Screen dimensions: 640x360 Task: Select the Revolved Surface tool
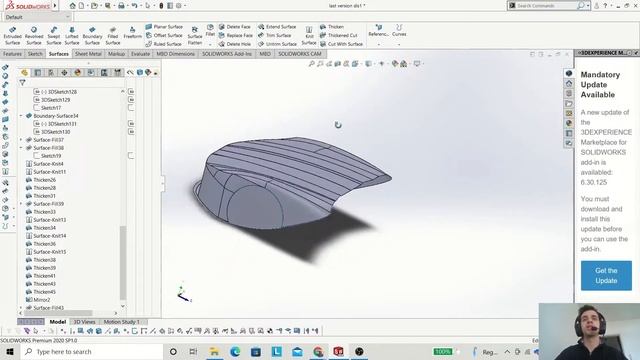pyautogui.click(x=33, y=36)
